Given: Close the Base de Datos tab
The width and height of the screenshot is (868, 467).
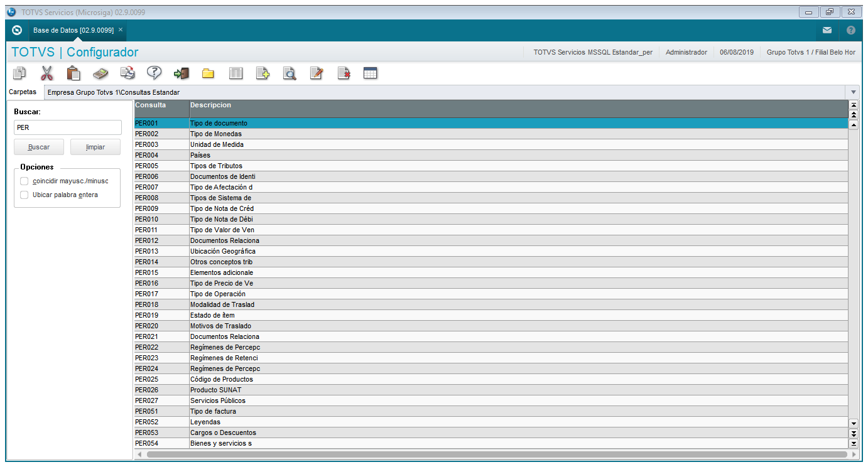Looking at the screenshot, I should tap(121, 30).
